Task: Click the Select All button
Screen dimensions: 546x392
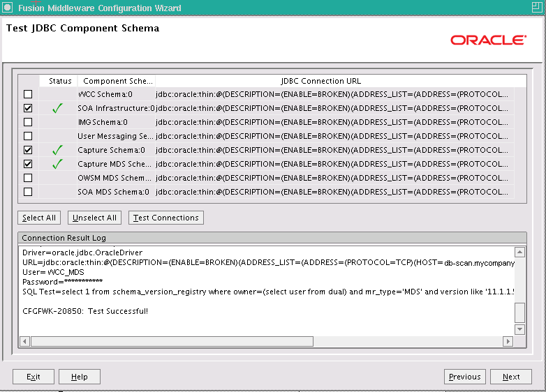Action: pyautogui.click(x=39, y=218)
